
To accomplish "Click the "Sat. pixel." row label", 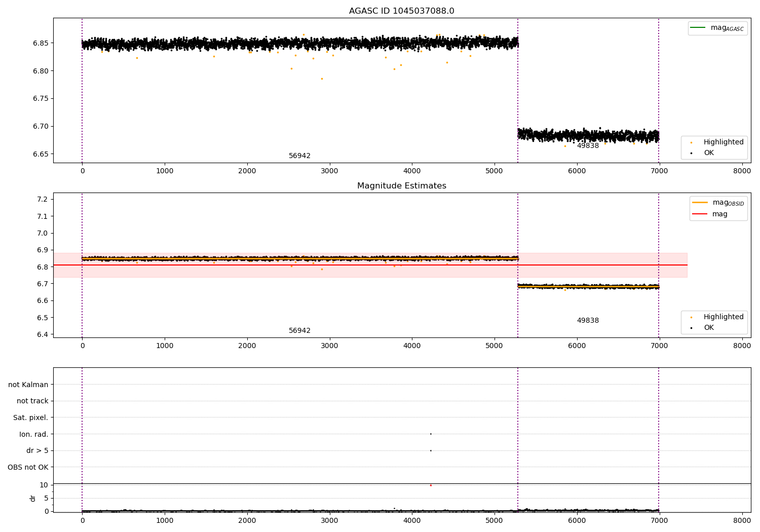I will pyautogui.click(x=31, y=418).
